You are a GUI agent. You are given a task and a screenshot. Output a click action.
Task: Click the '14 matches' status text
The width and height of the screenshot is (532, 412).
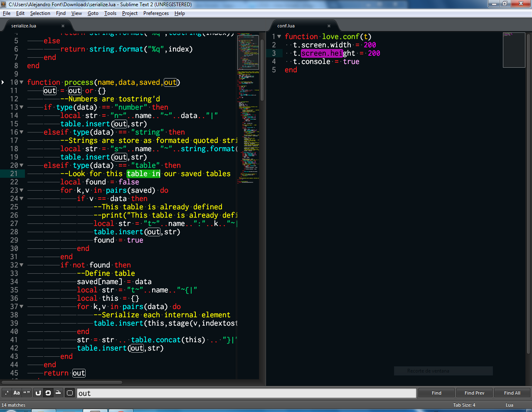pyautogui.click(x=13, y=405)
